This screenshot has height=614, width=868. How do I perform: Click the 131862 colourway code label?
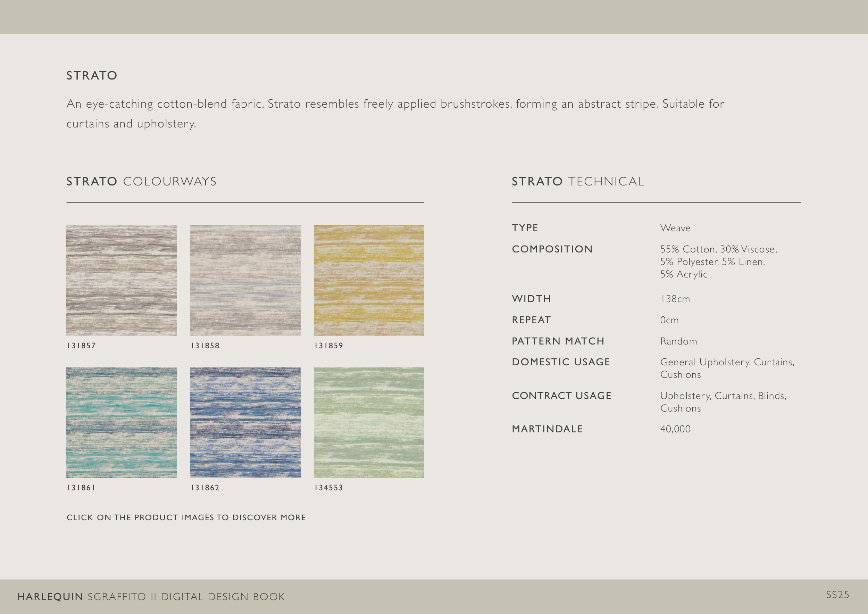[x=205, y=488]
